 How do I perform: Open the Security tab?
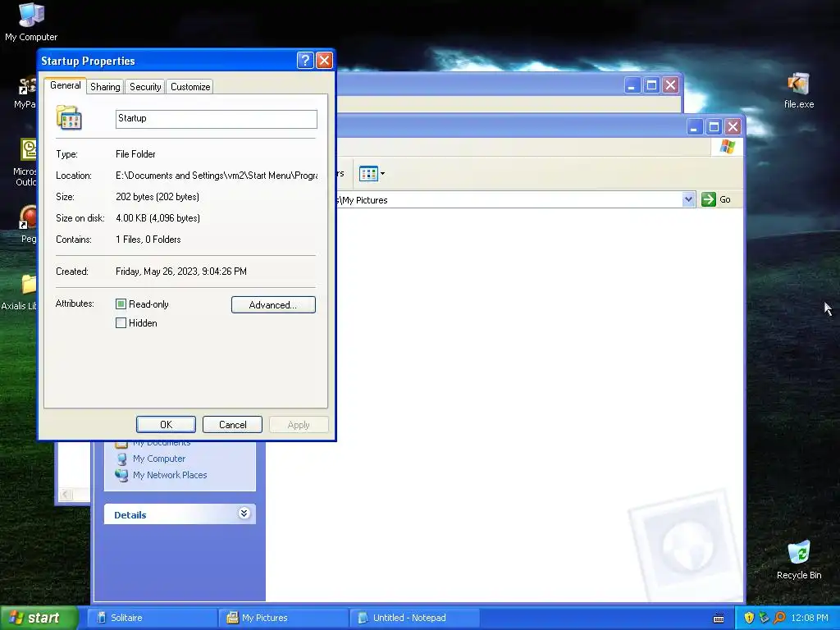[145, 87]
